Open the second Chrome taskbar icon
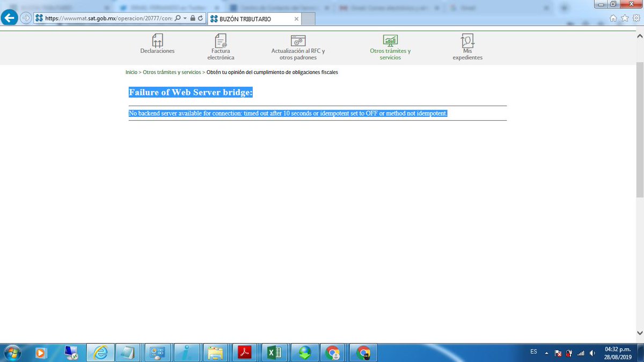 (x=364, y=352)
